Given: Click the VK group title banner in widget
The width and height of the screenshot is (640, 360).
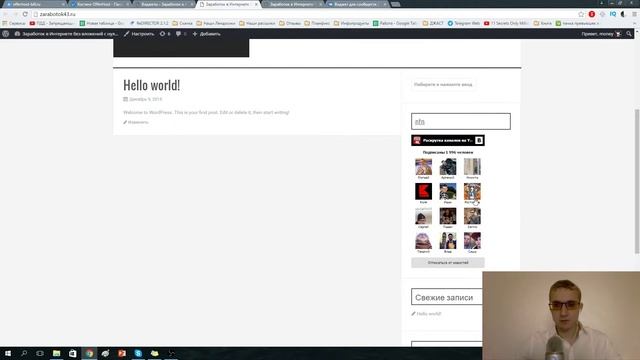Looking at the screenshot, I should [448, 140].
